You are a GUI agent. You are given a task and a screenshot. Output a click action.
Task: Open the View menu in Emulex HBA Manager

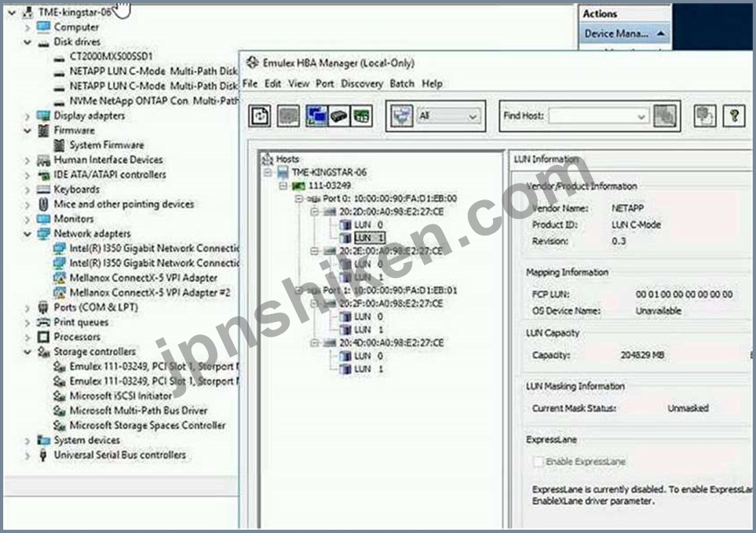[298, 83]
